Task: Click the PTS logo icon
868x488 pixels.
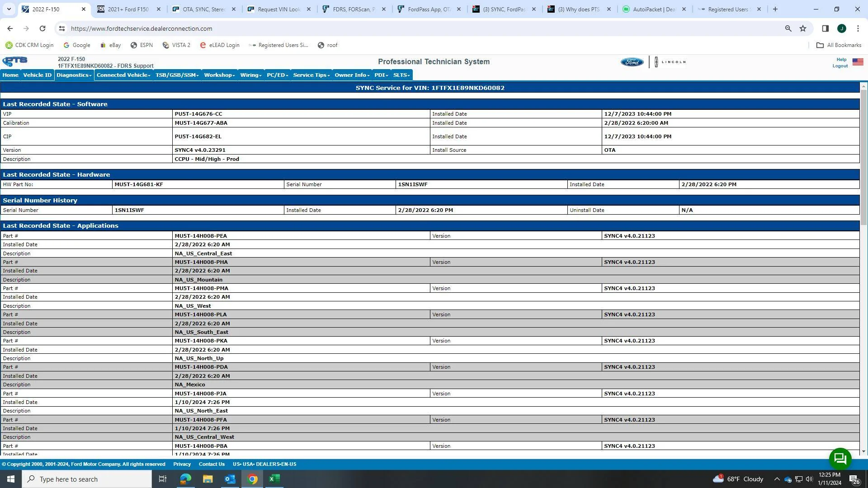Action: 15,61
